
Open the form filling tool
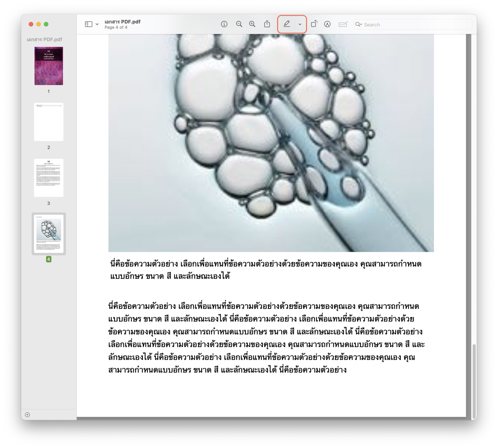(x=343, y=24)
